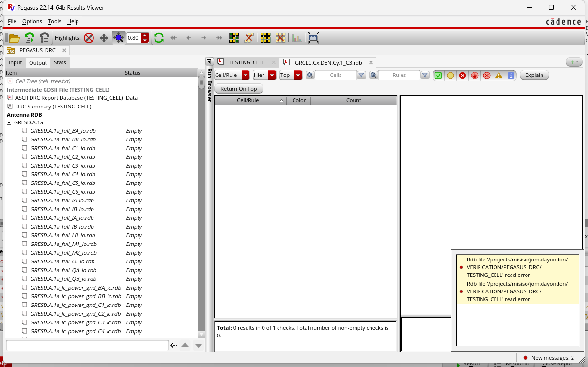Viewport: 588px width, 367px height.
Task: Toggle the yellow circle status filter
Action: [x=450, y=76]
